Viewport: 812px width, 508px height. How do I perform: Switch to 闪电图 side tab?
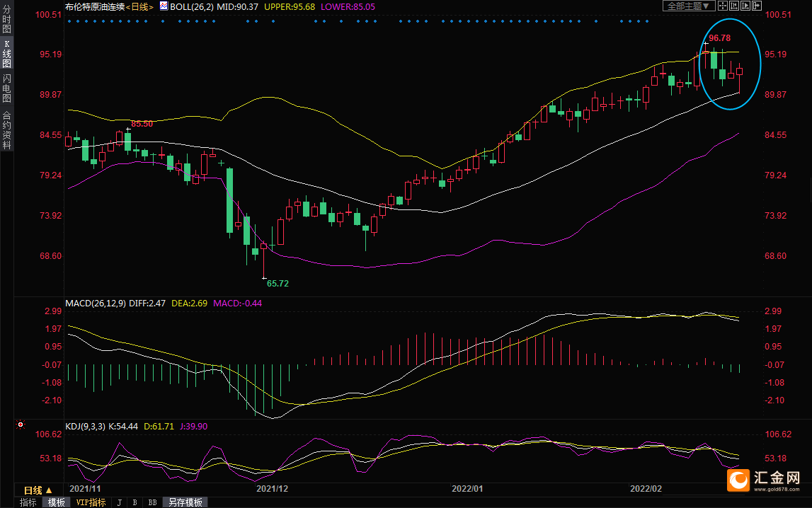[7, 88]
